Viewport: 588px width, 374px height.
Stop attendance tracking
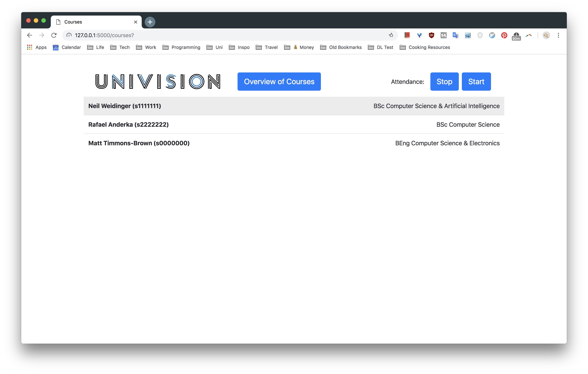pos(444,81)
